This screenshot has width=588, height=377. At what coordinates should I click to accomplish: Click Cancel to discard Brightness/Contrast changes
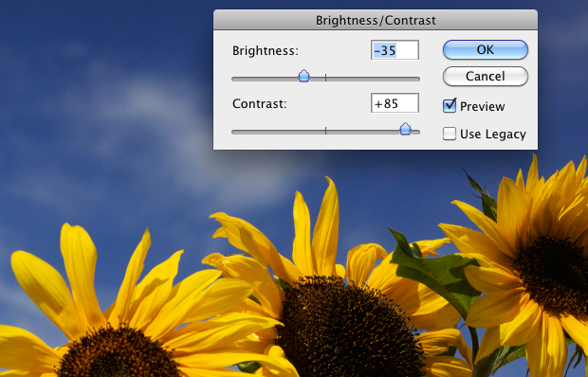[486, 77]
